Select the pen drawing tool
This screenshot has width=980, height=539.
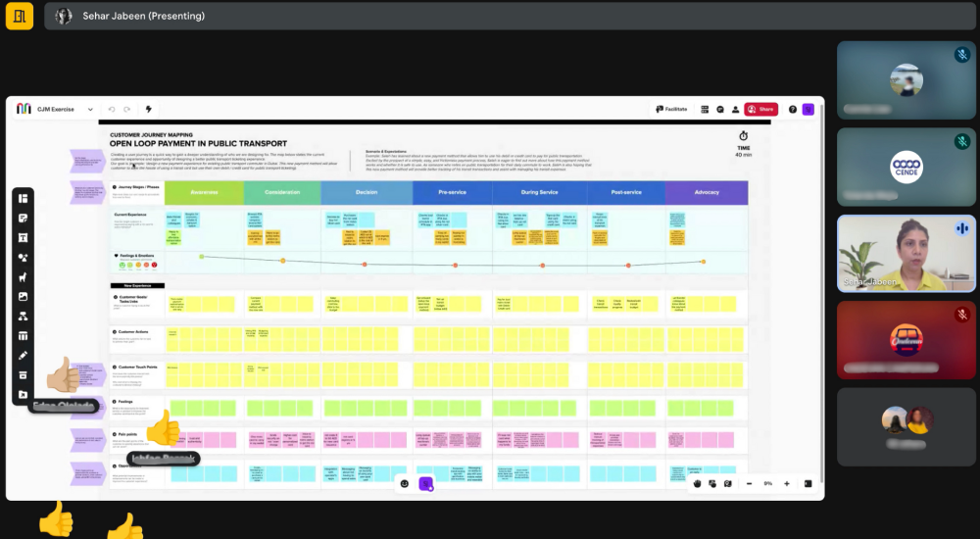tap(23, 355)
